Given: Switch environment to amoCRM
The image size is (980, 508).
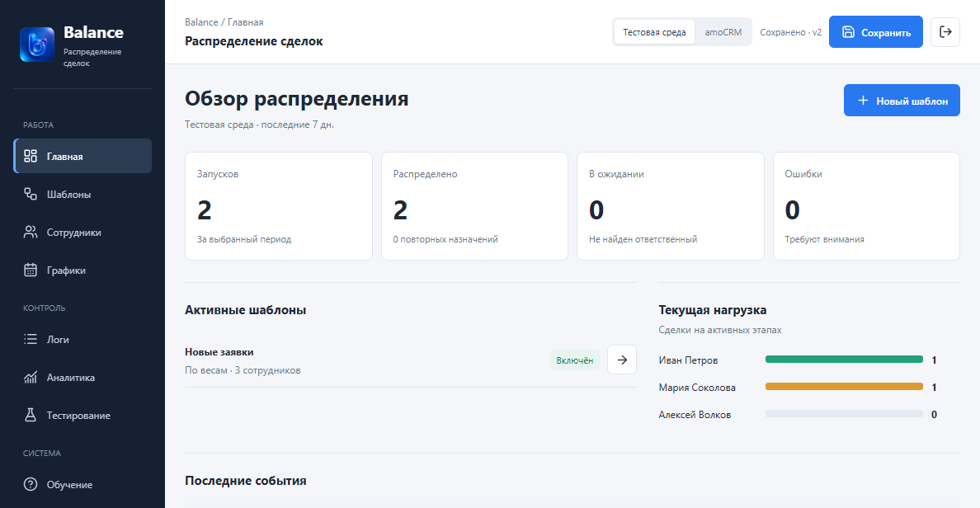Looking at the screenshot, I should tap(723, 32).
